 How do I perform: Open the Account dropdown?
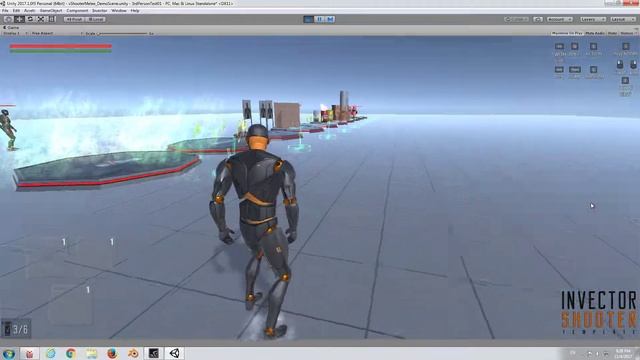pyautogui.click(x=560, y=19)
